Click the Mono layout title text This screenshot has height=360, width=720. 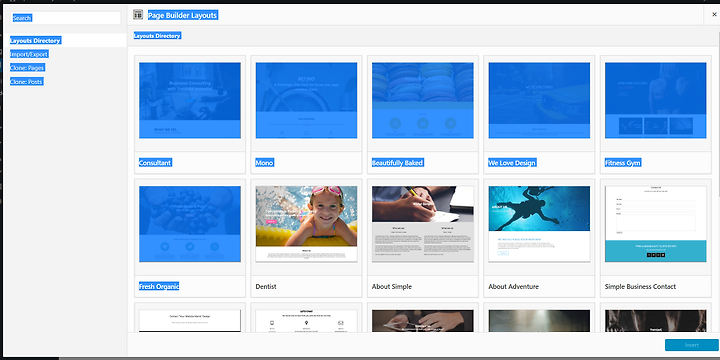[264, 163]
